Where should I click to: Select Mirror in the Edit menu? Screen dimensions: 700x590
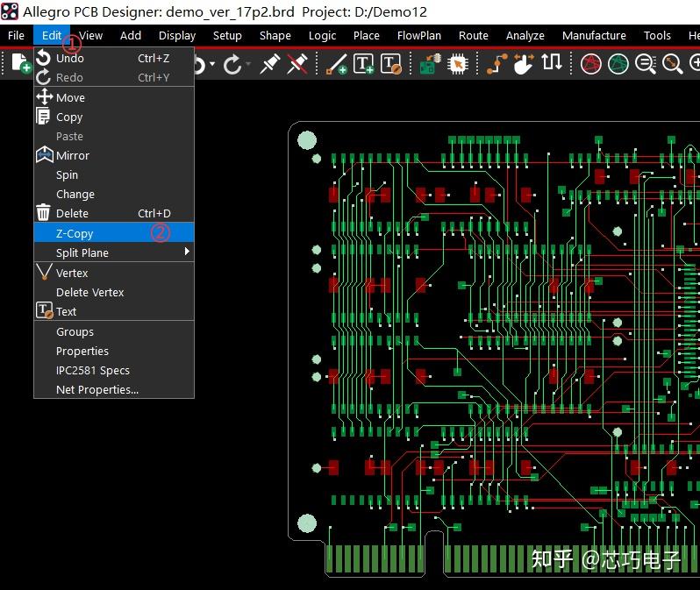[x=73, y=155]
